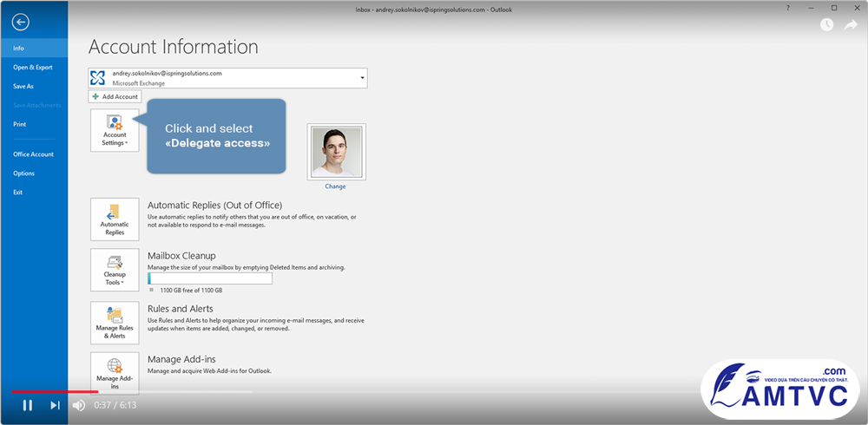Viewport: 868px width, 425px height.
Task: Open Office Account page
Action: (x=35, y=154)
